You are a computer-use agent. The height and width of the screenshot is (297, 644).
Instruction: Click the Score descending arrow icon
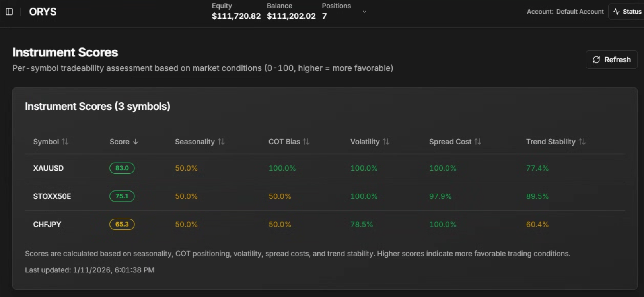[x=136, y=142]
